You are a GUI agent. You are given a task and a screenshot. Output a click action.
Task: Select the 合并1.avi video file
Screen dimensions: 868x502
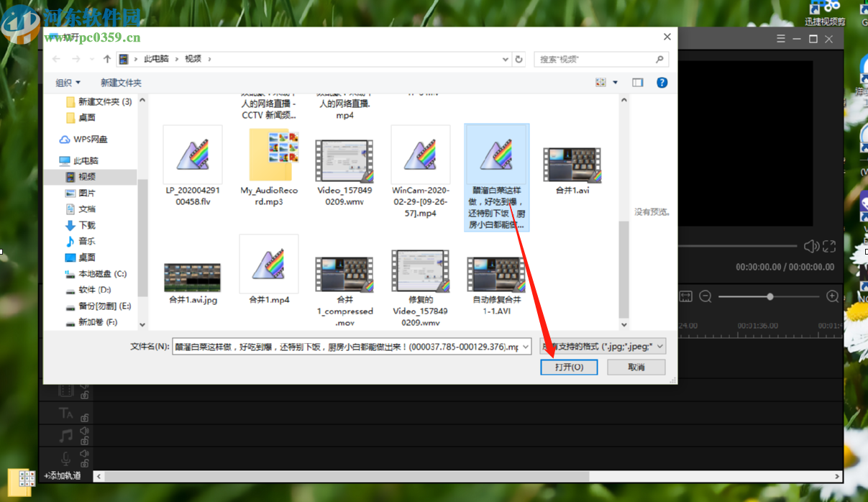coord(572,170)
